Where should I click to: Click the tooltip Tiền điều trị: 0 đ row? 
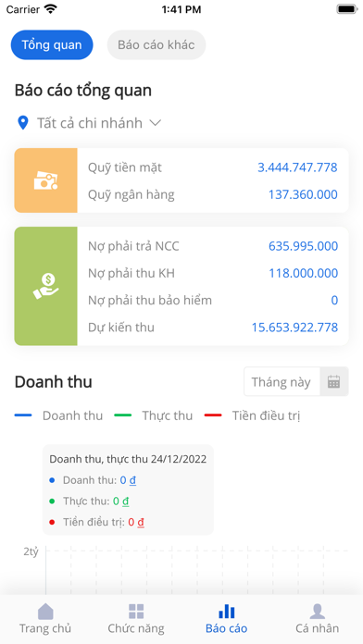click(x=96, y=522)
